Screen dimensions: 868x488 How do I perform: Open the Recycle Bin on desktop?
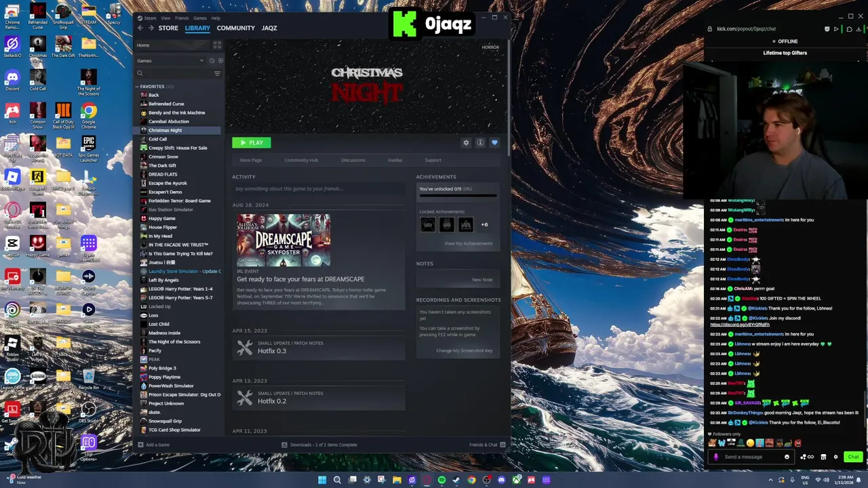tap(89, 380)
